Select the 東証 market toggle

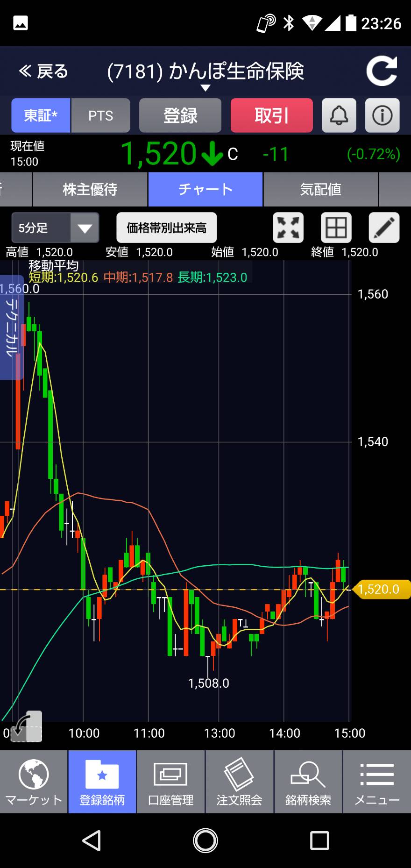(x=41, y=115)
